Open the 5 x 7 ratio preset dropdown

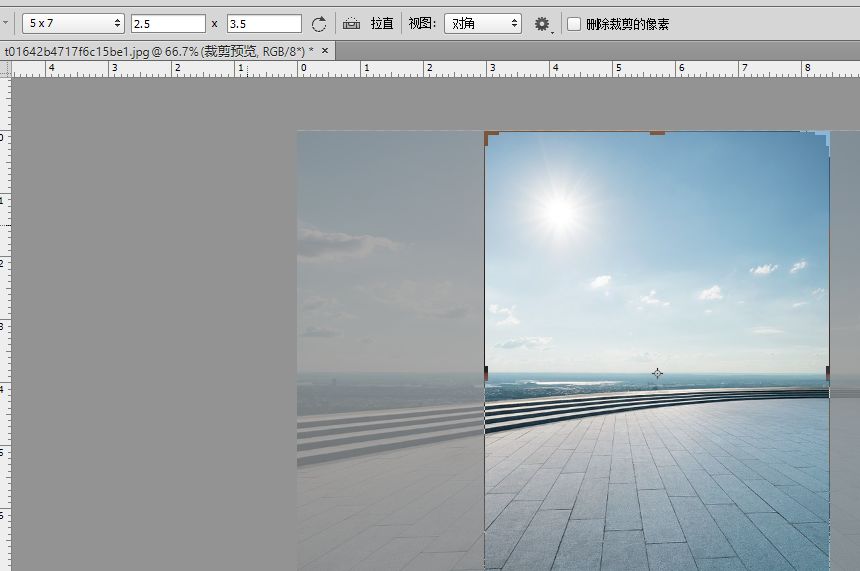(73, 23)
